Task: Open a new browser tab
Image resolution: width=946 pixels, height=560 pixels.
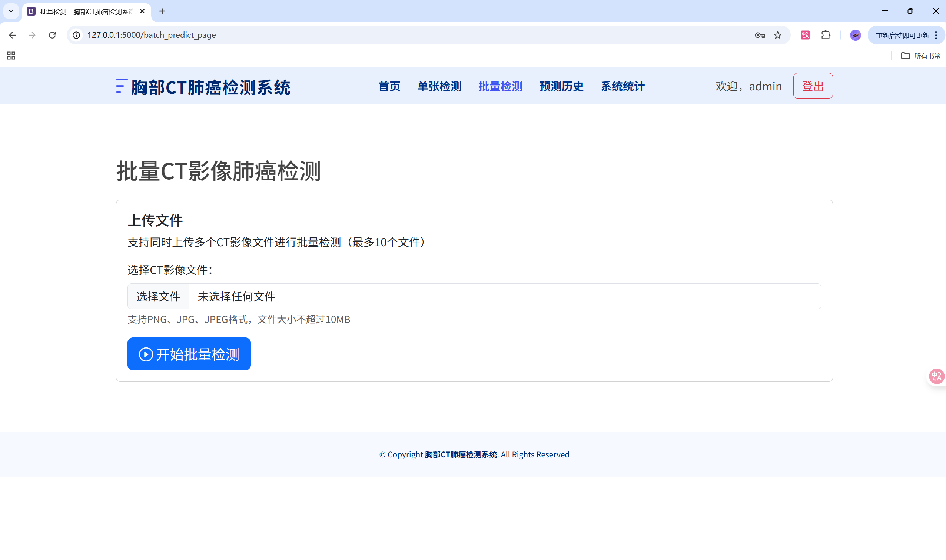Action: click(162, 11)
